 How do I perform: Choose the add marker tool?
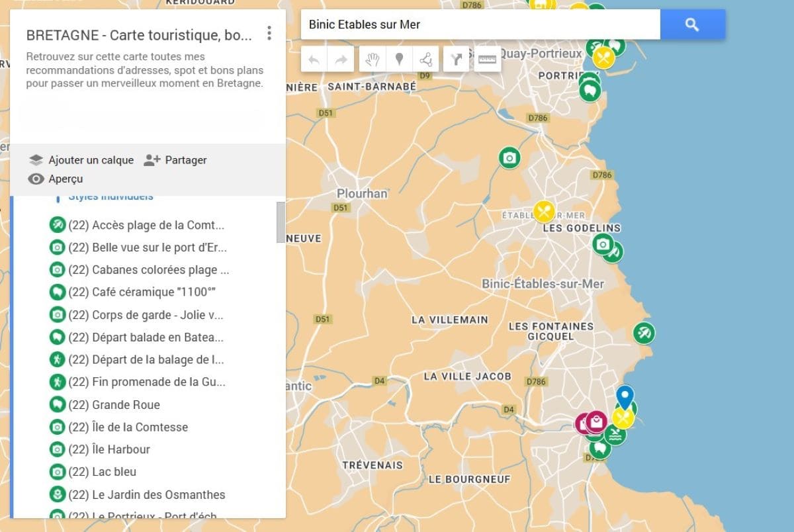click(399, 60)
